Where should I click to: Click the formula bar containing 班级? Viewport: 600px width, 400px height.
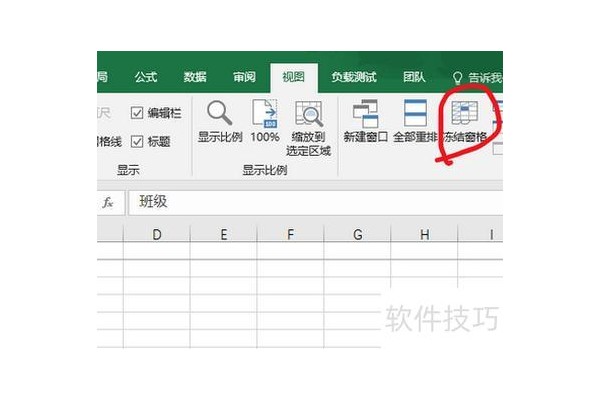coord(315,202)
